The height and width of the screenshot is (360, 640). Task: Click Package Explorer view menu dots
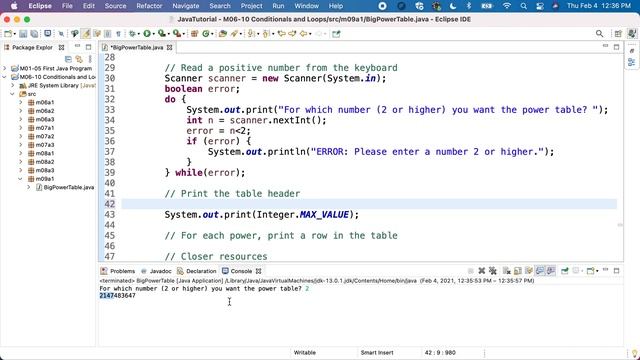point(90,59)
